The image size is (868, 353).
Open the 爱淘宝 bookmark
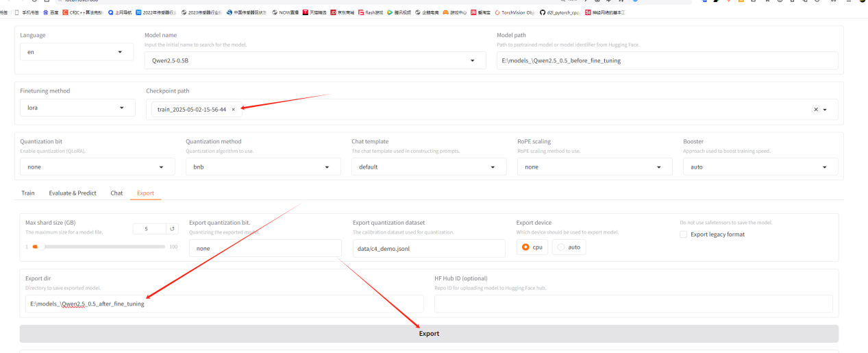click(481, 12)
